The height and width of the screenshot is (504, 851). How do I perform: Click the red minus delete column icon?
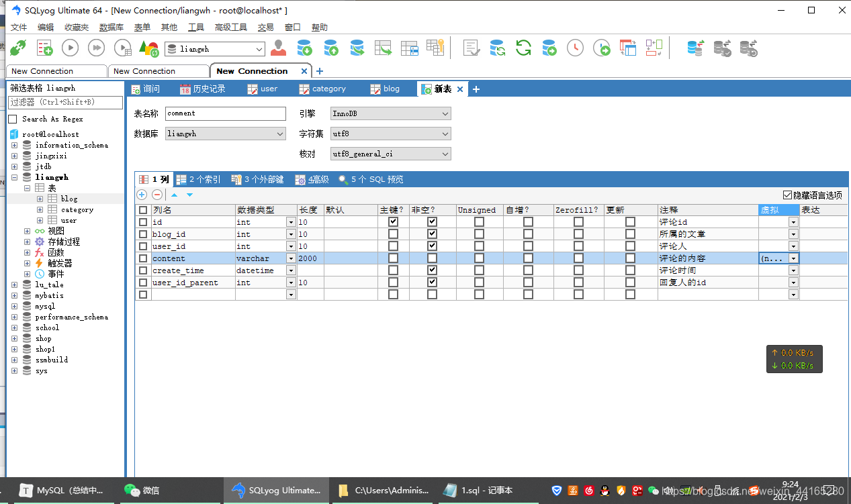pos(157,195)
